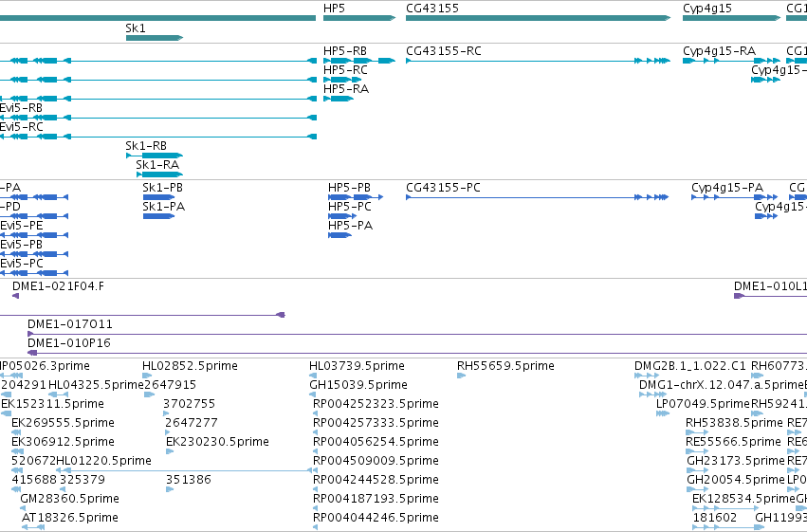The image size is (807, 532).
Task: Select the EK269555.5prime EST label
Action: pyautogui.click(x=63, y=424)
